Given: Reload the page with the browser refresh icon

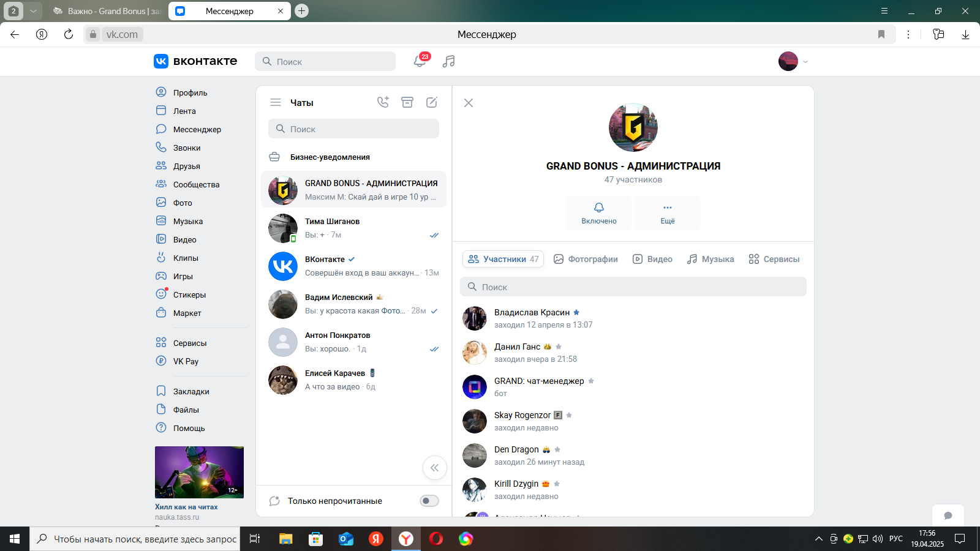Looking at the screenshot, I should pyautogui.click(x=69, y=34).
